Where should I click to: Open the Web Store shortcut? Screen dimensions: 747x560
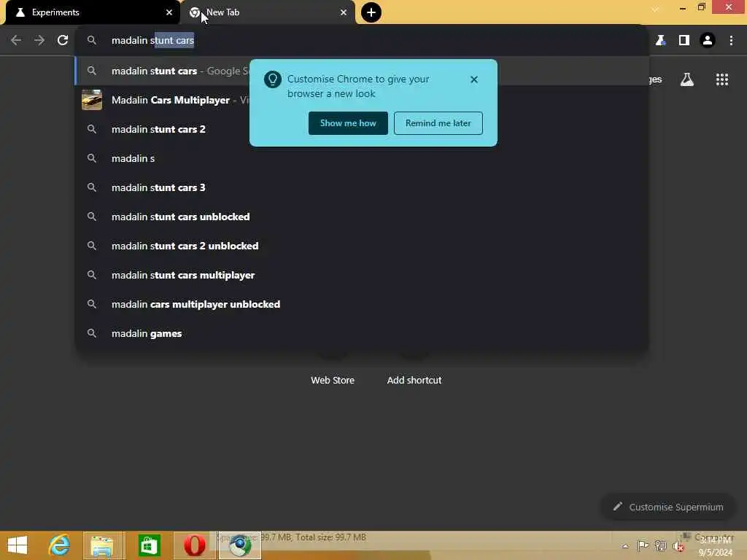[333, 381]
